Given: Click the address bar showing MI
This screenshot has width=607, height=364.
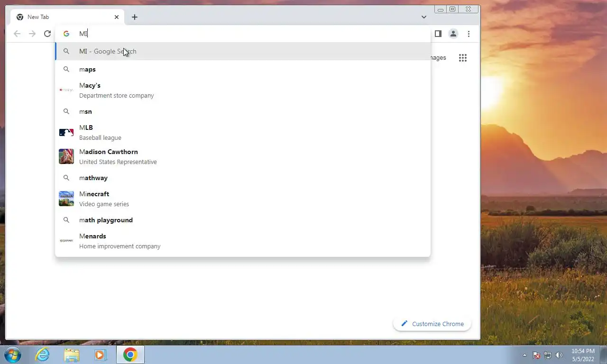Looking at the screenshot, I should 243,34.
